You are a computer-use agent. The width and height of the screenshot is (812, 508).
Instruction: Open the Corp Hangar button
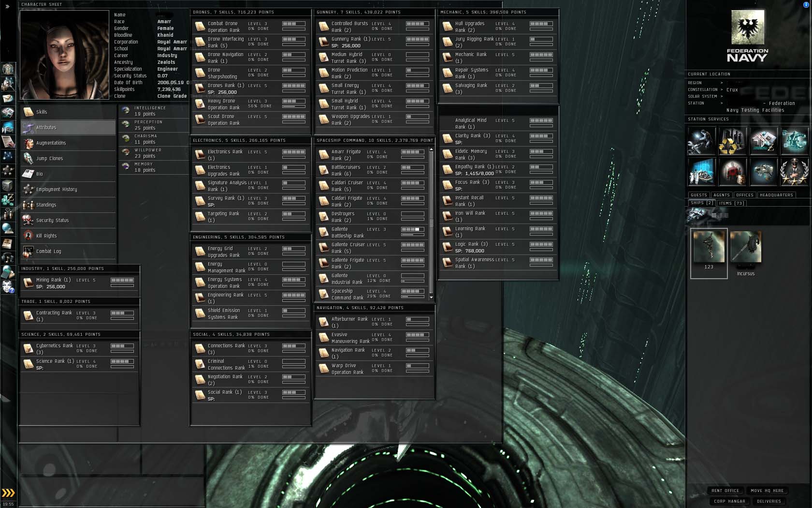[730, 501]
